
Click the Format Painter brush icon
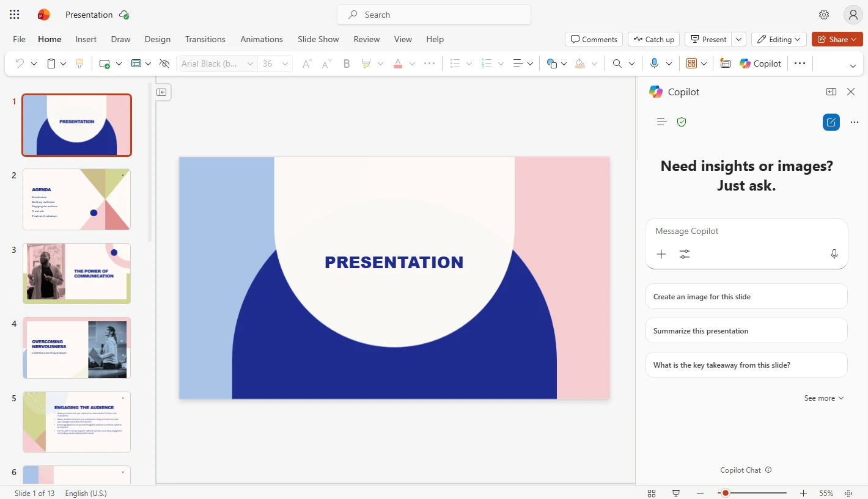tap(79, 64)
